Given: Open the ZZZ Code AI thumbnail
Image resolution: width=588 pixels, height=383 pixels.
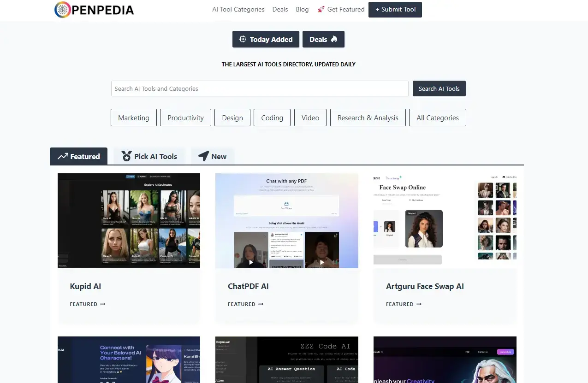Looking at the screenshot, I should pyautogui.click(x=287, y=359).
